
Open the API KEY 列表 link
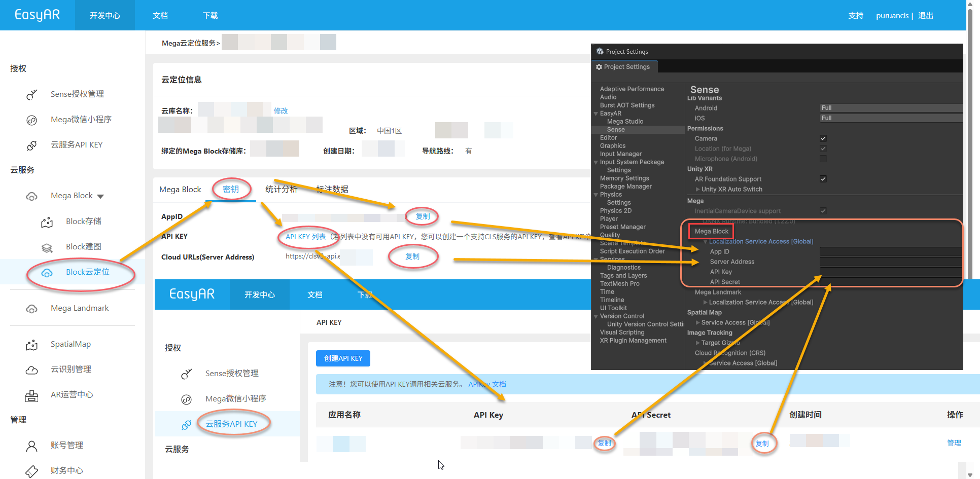tap(305, 237)
